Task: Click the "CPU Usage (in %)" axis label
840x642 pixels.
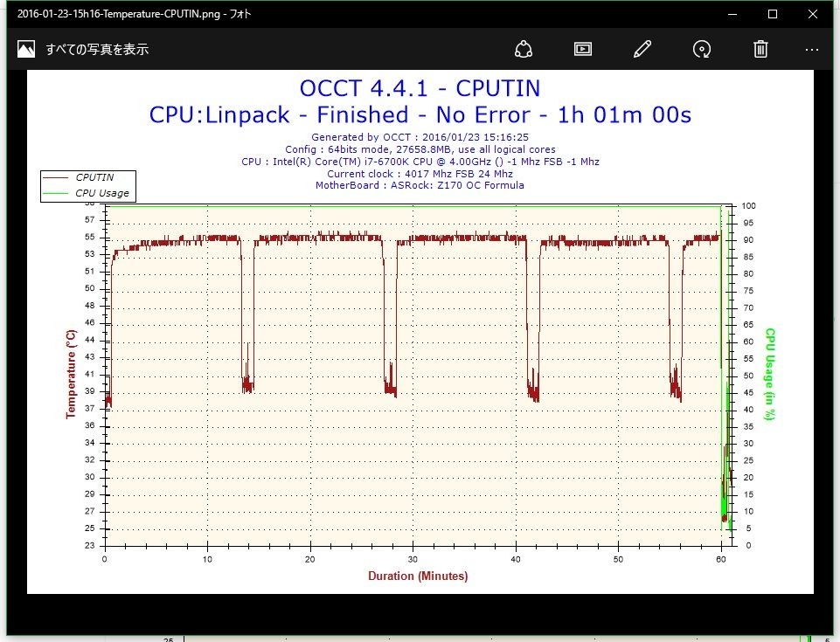Action: 770,374
